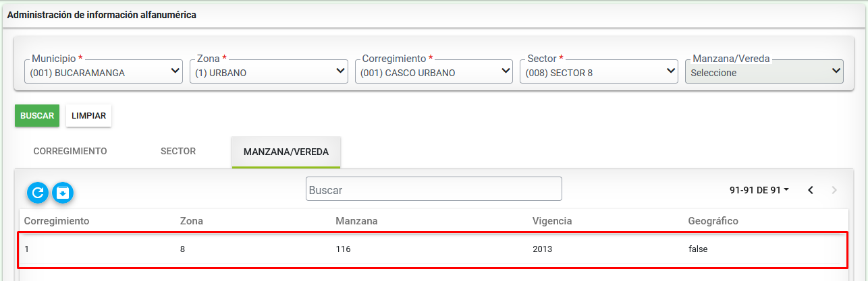Open the 91-91 DE 91 pagination dropdown
This screenshot has height=281, width=868.
tap(759, 191)
